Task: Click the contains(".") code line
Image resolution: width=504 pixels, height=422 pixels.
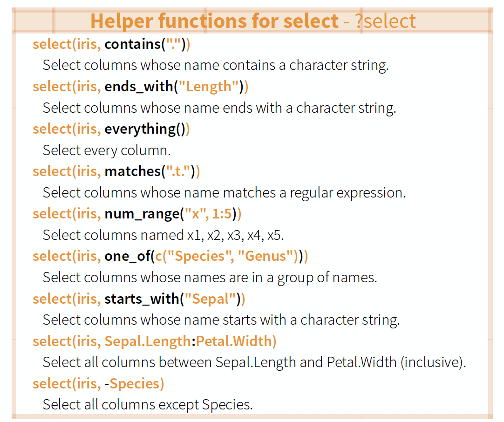Action: [111, 44]
